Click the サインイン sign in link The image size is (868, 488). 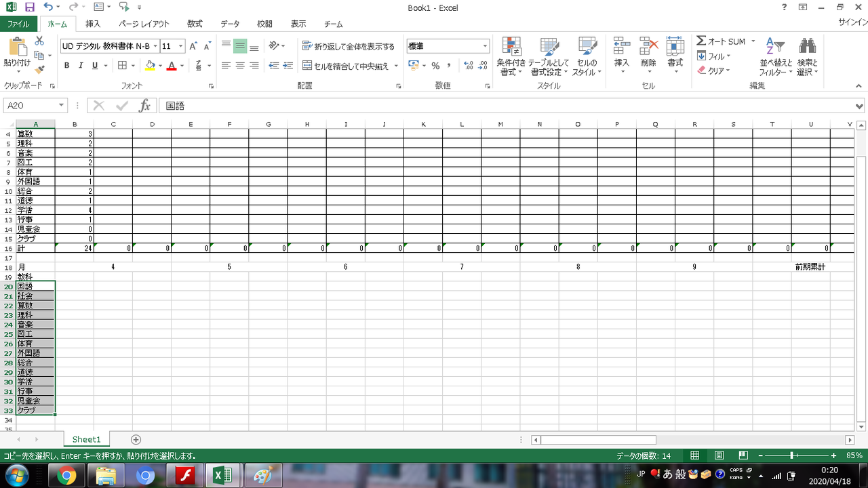click(x=852, y=24)
